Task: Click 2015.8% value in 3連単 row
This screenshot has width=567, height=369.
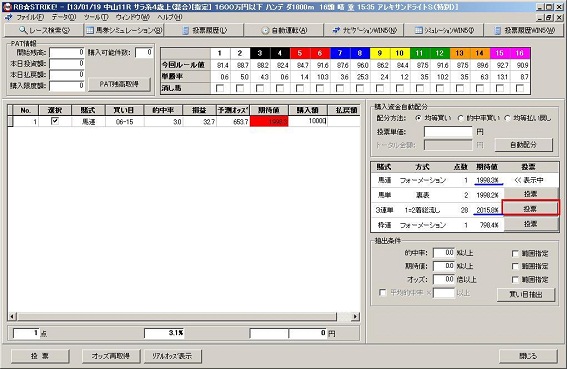Action: [x=487, y=210]
